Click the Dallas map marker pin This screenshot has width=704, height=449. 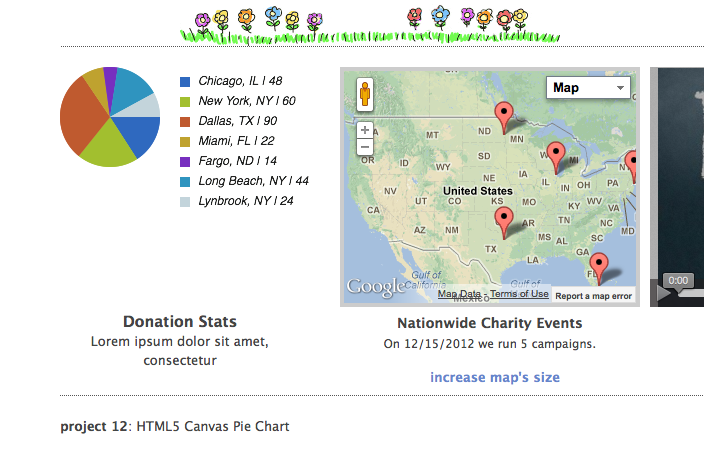pos(504,218)
